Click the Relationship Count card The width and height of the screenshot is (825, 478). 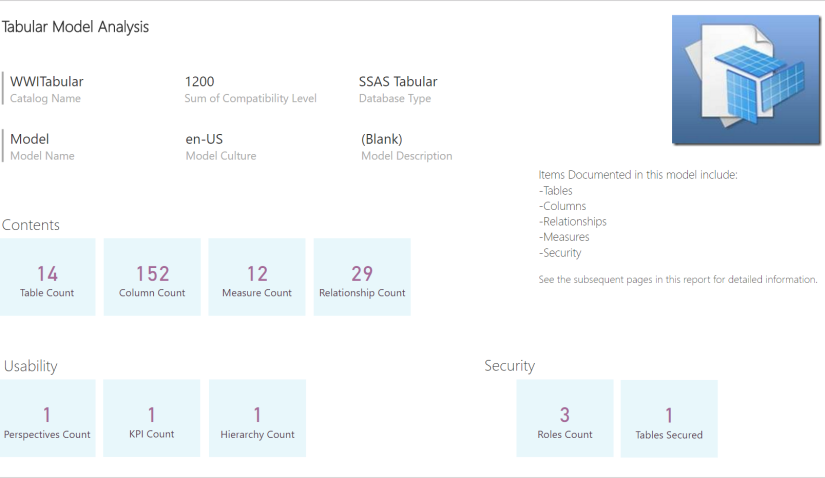362,277
